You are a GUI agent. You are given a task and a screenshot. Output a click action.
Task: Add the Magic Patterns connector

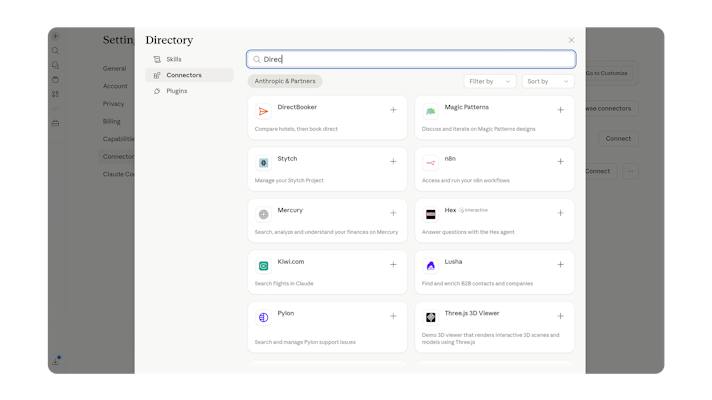pos(560,110)
